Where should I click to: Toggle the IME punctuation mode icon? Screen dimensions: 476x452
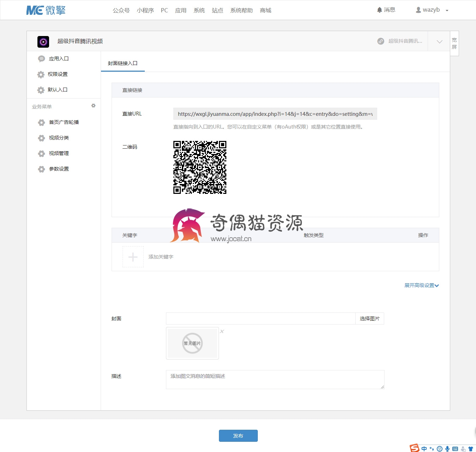[x=432, y=449]
